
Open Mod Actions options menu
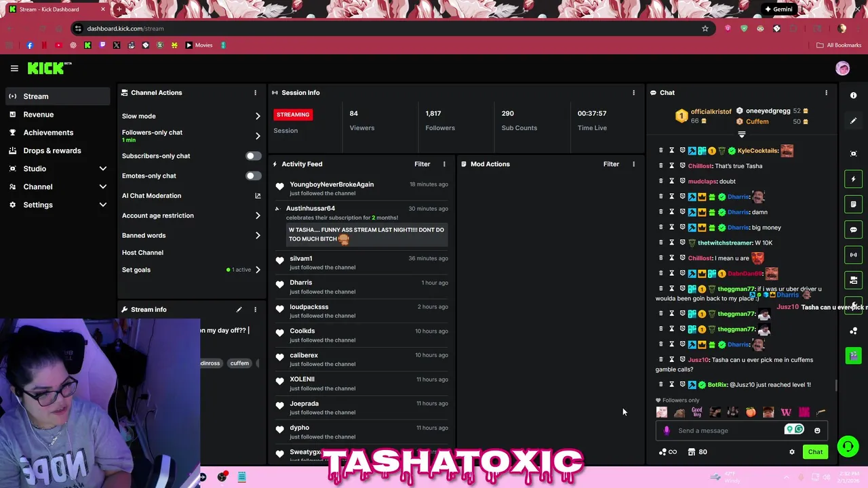(x=633, y=164)
